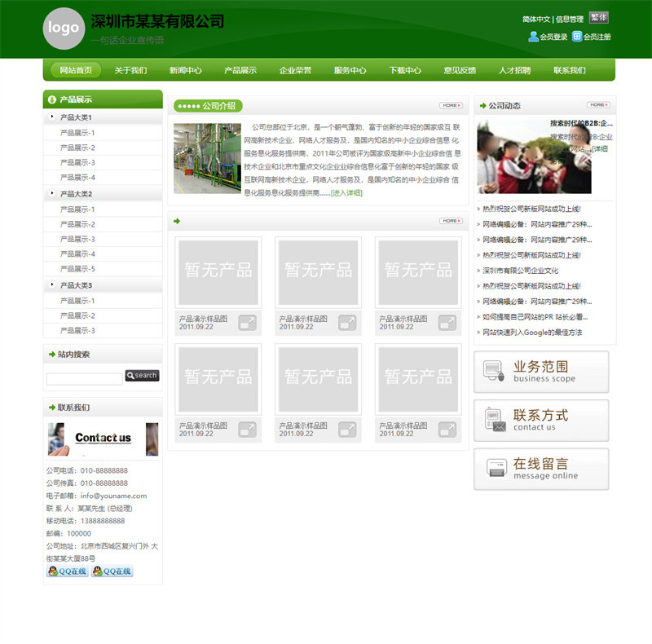
Task: Open the message online banner icon
Action: coord(496,468)
